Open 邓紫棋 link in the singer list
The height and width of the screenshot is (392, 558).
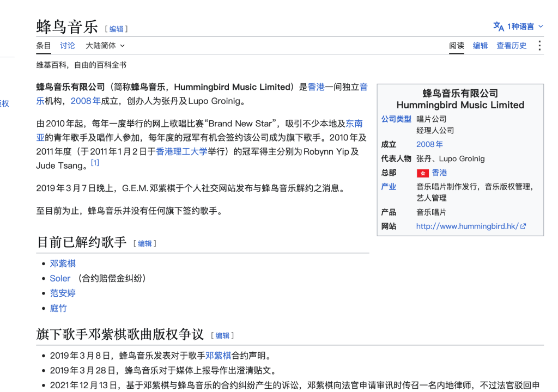click(63, 264)
